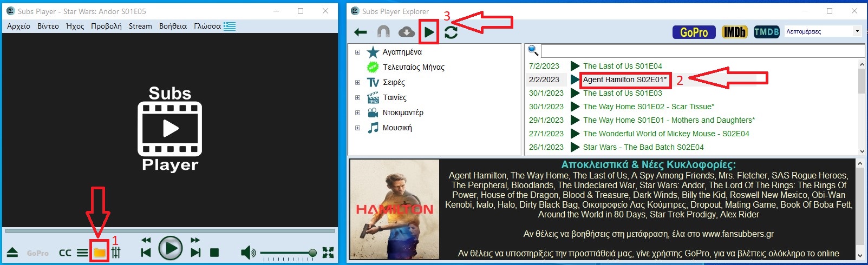Toggle the playlist list icon in player
This screenshot has width=868, height=265.
[82, 253]
